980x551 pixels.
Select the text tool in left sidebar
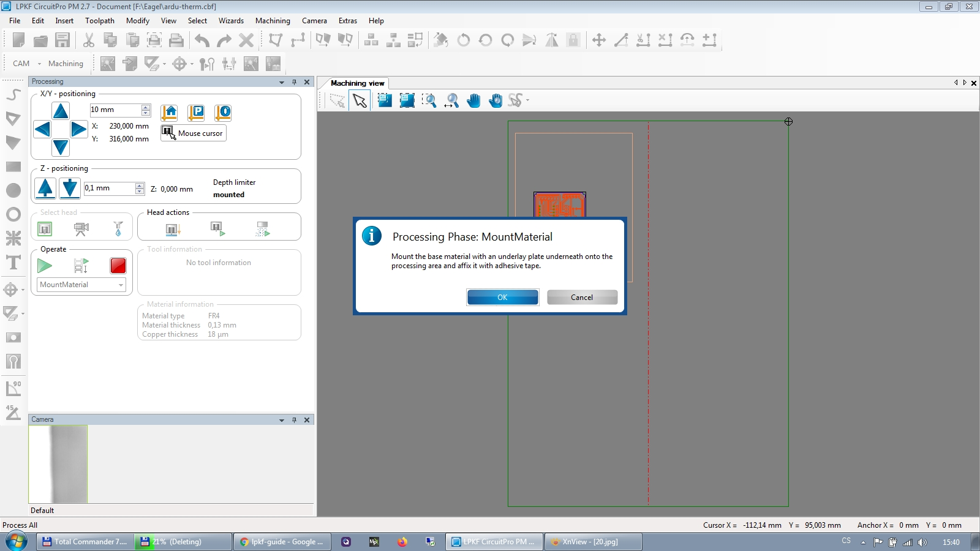[x=13, y=263]
